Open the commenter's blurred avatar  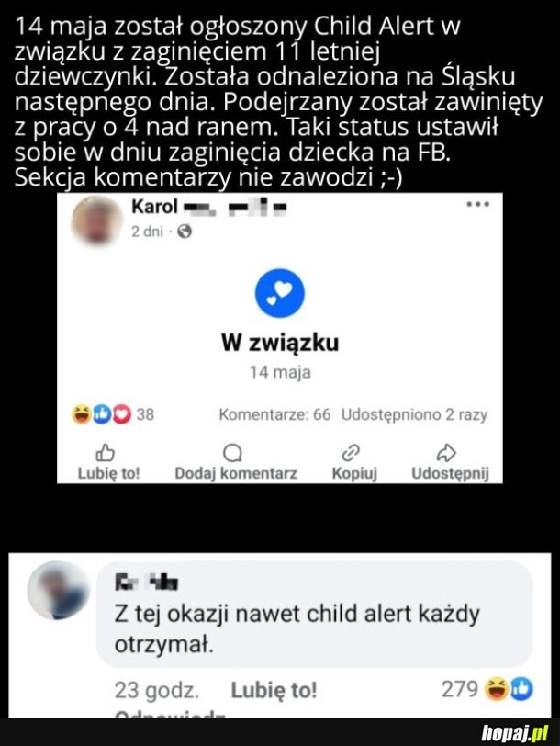click(x=58, y=590)
